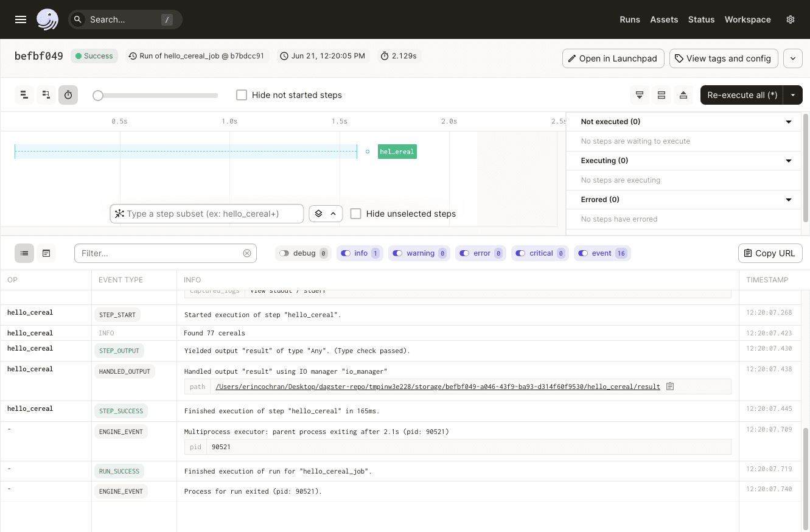810x532 pixels.
Task: Switch to raw compute logs view
Action: (46, 253)
